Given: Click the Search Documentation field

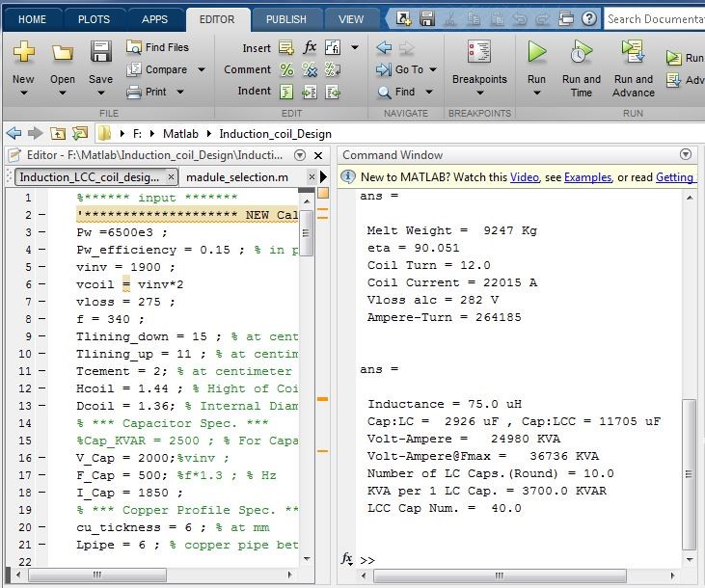Looking at the screenshot, I should click(x=654, y=19).
